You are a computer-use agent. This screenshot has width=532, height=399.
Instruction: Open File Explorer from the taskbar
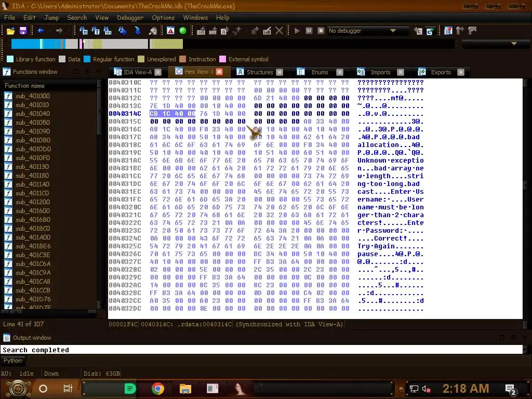[185, 389]
